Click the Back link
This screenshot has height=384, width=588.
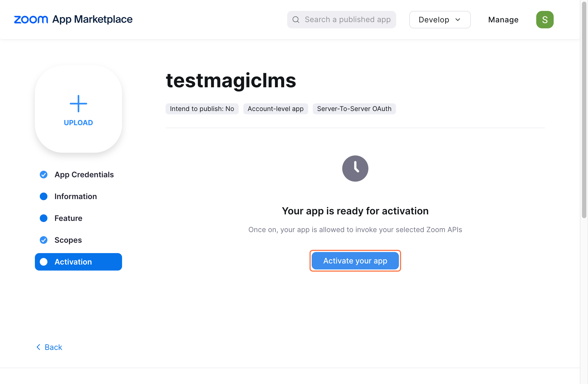[49, 347]
